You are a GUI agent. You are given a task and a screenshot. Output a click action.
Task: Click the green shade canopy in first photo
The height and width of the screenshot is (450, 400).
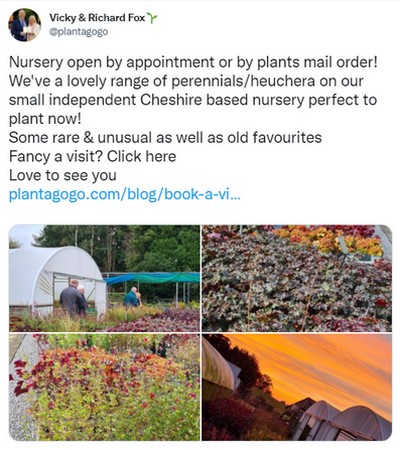coord(153,278)
